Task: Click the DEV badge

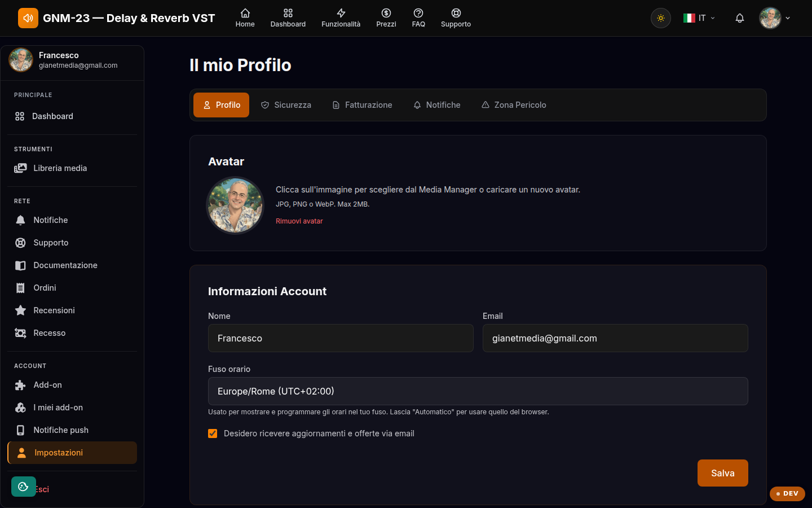Action: pos(787,493)
